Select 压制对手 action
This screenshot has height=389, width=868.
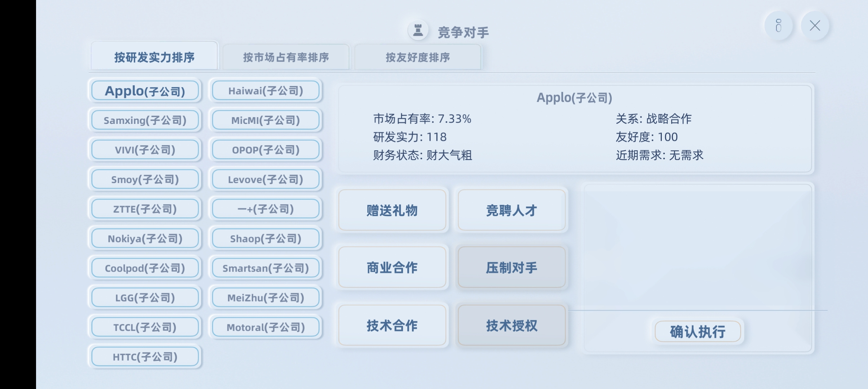click(x=511, y=267)
